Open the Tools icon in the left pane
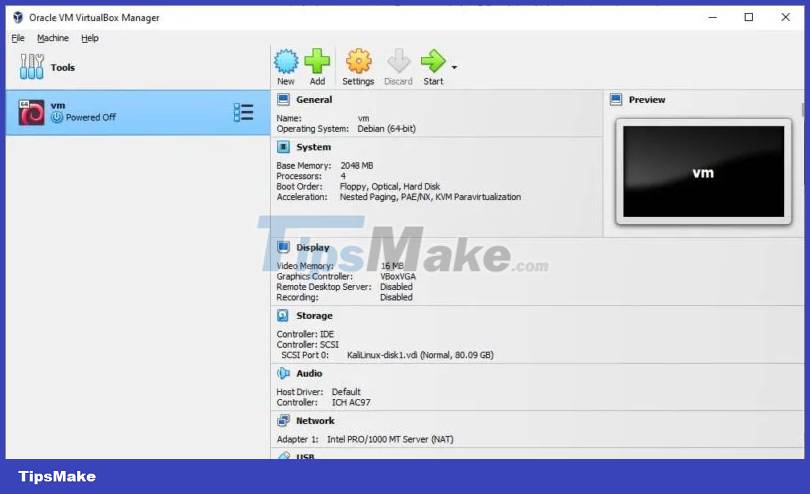The image size is (810, 494). pos(32,67)
